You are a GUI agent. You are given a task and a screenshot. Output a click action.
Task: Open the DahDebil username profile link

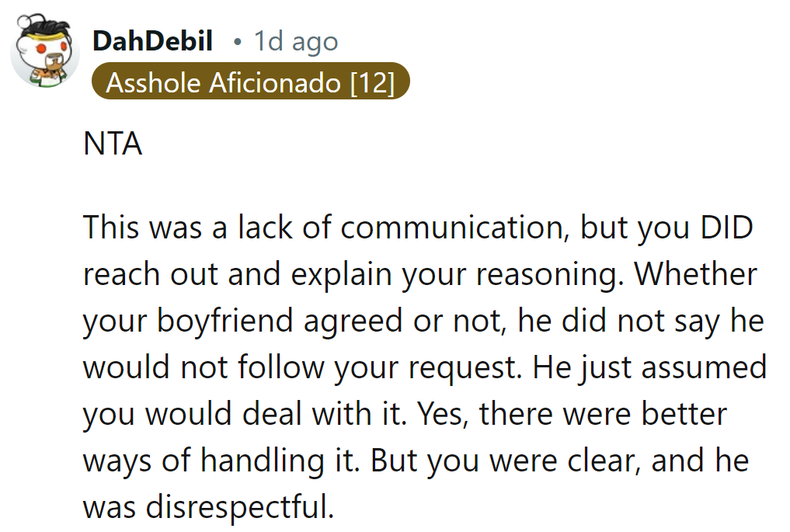(x=152, y=41)
